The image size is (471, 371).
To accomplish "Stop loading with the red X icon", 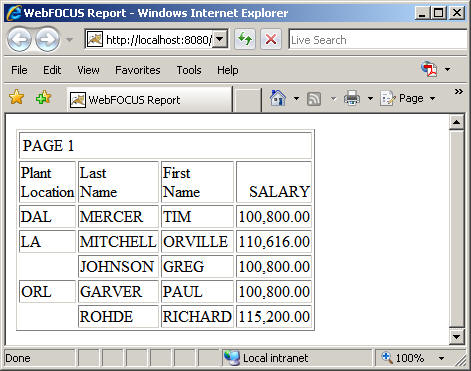I will 271,40.
